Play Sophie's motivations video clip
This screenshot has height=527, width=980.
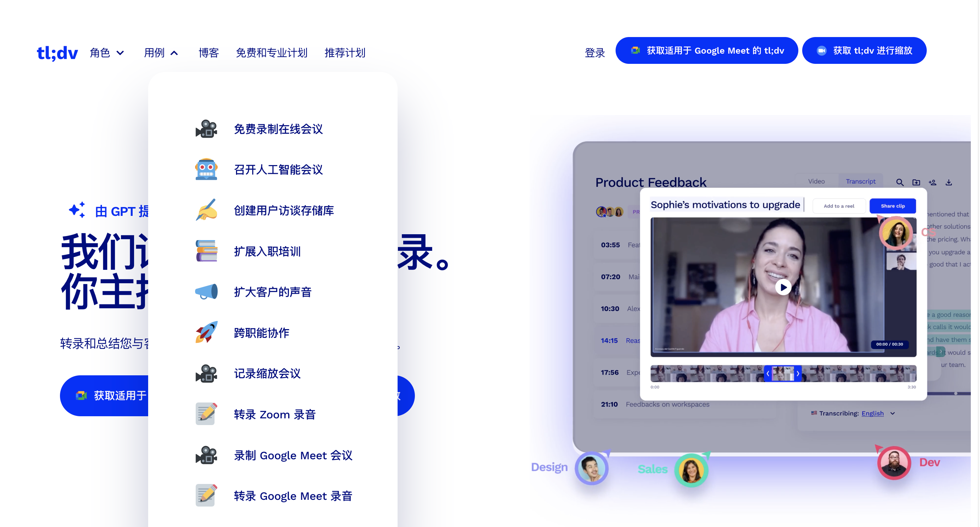[783, 287]
